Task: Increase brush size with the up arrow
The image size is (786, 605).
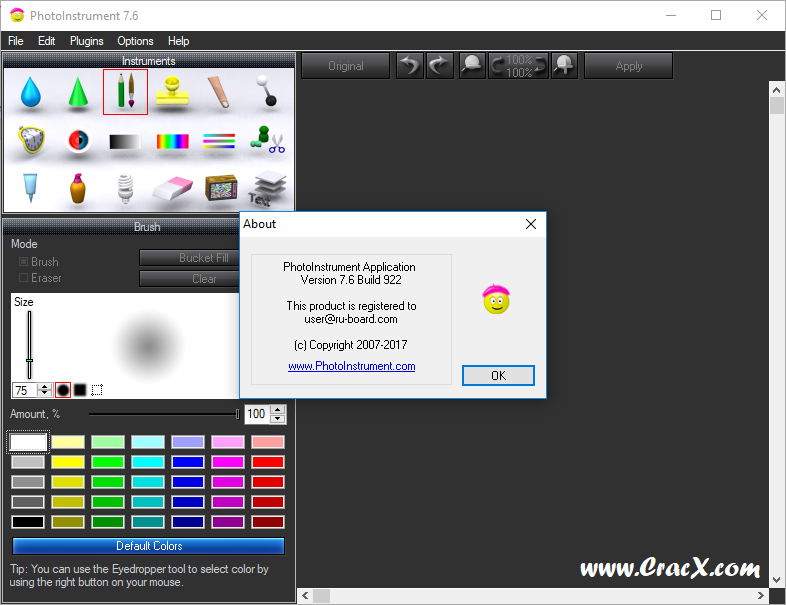Action: [x=45, y=386]
